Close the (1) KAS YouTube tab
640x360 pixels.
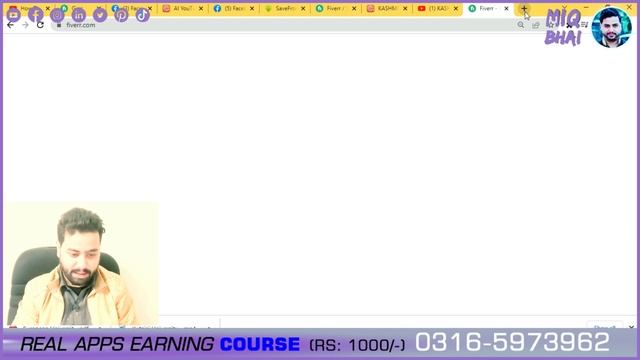coord(456,8)
